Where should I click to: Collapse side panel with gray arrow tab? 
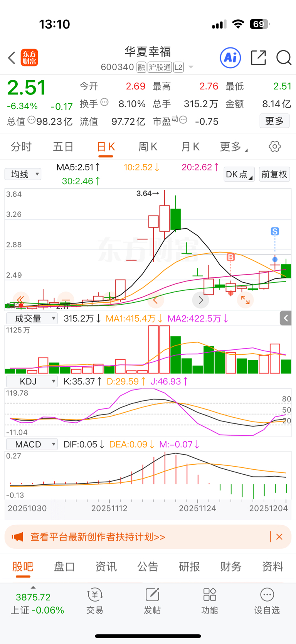click(286, 318)
